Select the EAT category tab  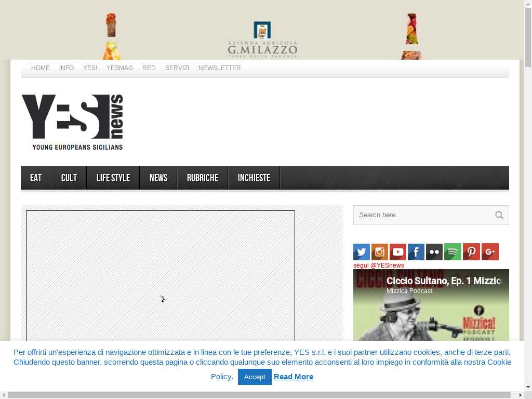[36, 178]
